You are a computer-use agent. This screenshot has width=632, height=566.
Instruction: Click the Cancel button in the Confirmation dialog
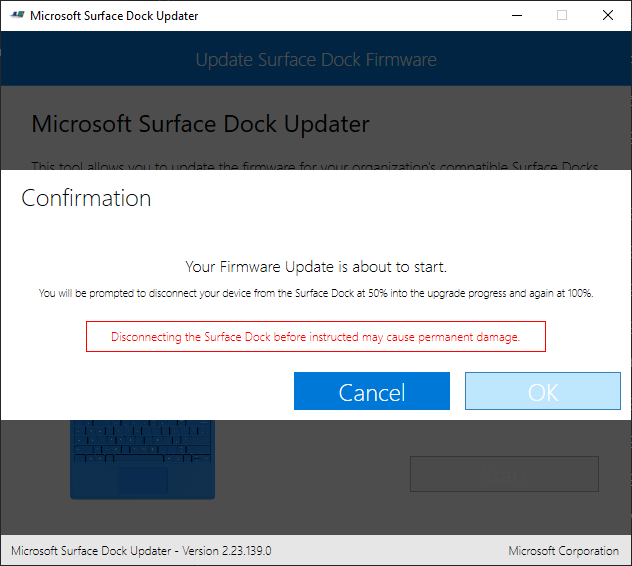click(x=372, y=391)
